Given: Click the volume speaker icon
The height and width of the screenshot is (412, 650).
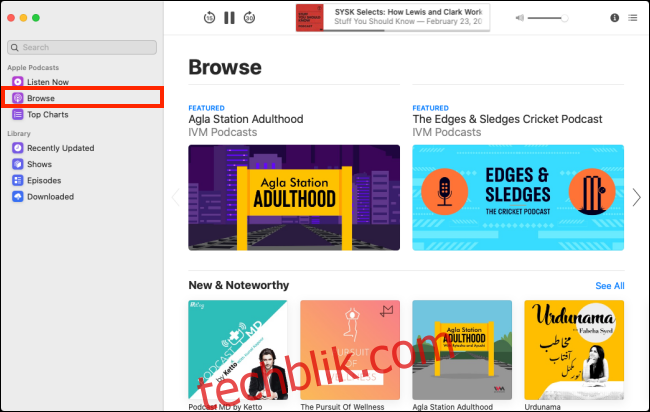Looking at the screenshot, I should [519, 18].
